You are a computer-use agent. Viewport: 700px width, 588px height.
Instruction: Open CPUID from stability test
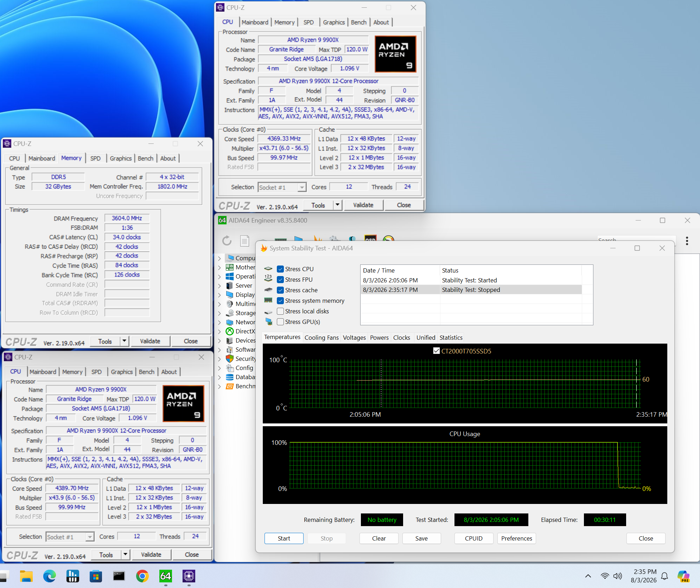coord(473,538)
